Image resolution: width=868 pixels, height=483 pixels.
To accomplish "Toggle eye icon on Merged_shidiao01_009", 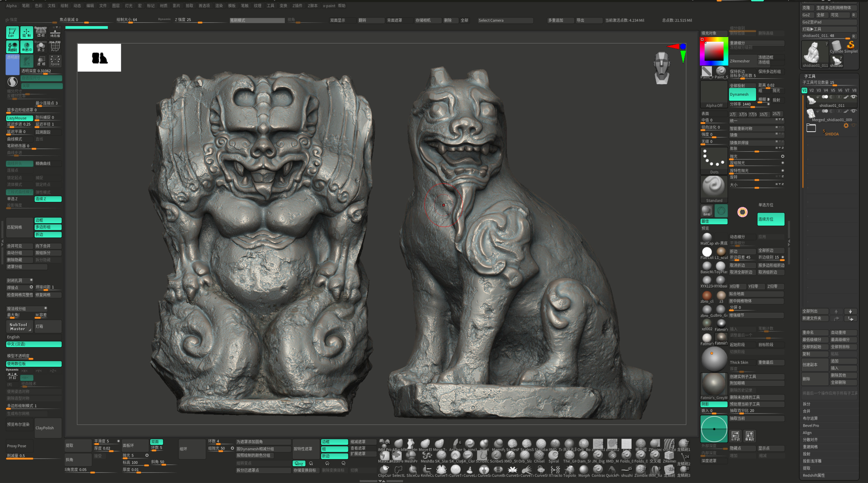I will 854,111.
